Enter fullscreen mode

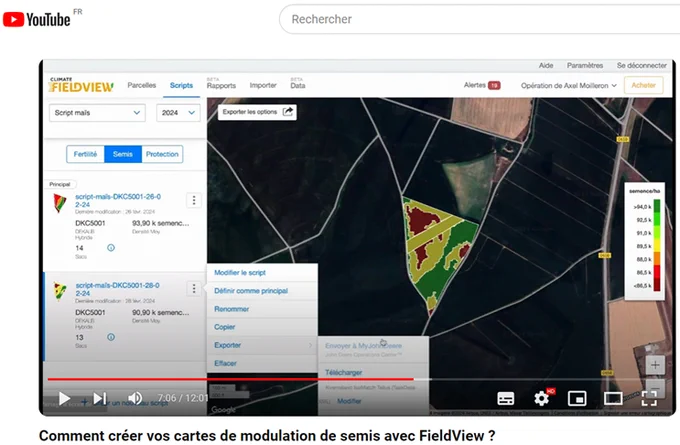pyautogui.click(x=649, y=398)
